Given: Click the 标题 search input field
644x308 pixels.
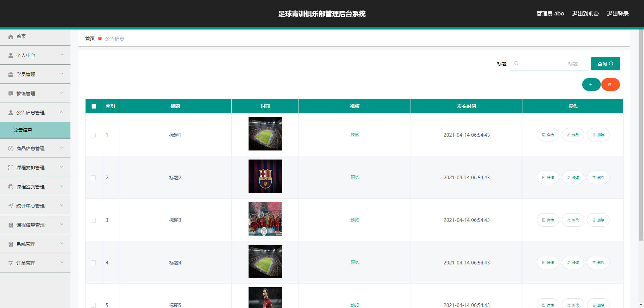Looking at the screenshot, I should (549, 64).
